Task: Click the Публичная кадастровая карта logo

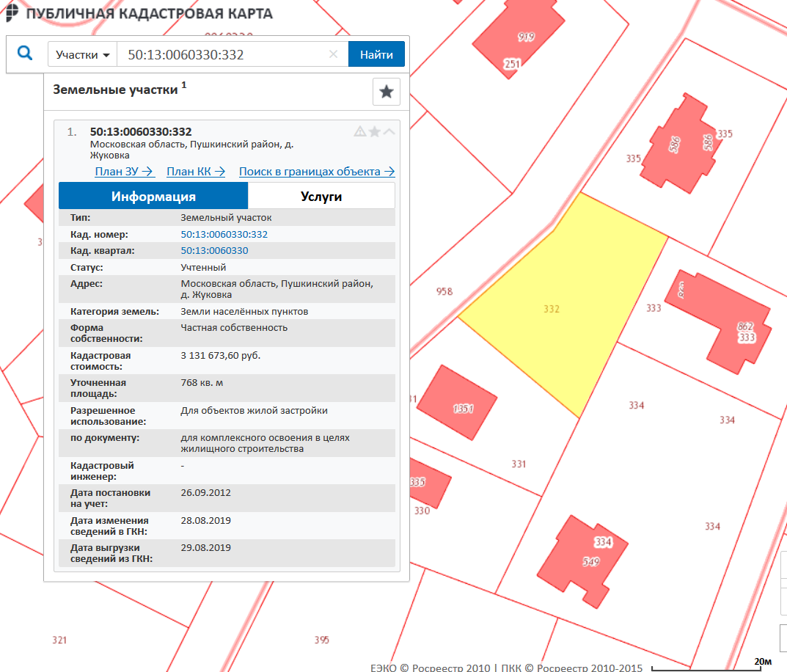Action: pyautogui.click(x=139, y=14)
